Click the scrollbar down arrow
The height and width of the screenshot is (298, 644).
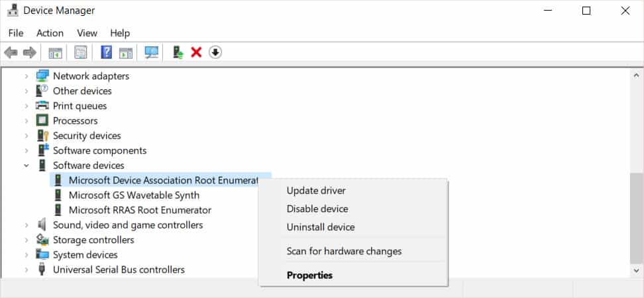636,270
